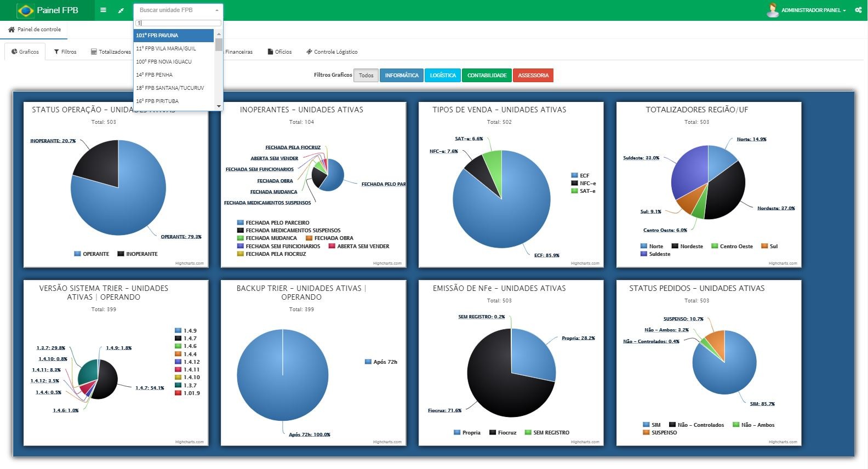Click the file icon on Ofícios tab
The image size is (868, 469).
point(270,52)
